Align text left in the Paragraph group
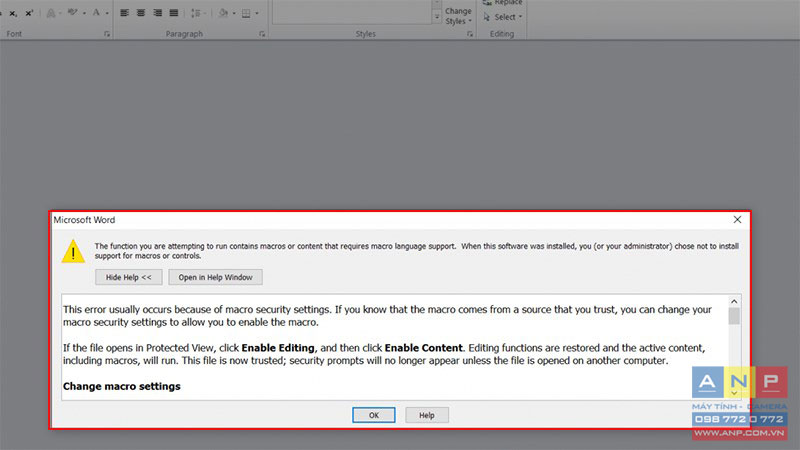This screenshot has width=800, height=450. pos(124,13)
